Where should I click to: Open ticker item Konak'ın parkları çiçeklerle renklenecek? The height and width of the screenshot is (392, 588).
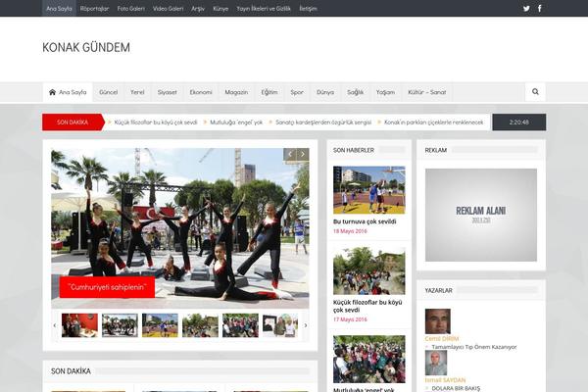point(434,122)
